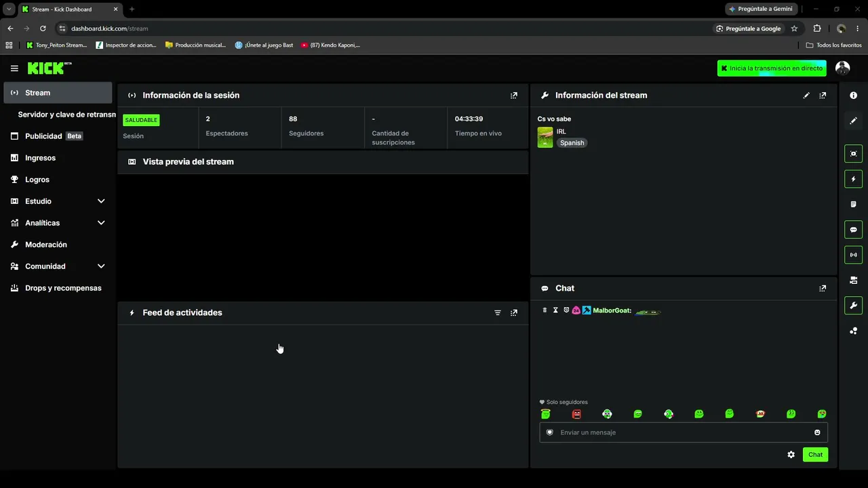Pop out the Chat panel
Screen dimensions: 868x488
tap(823, 288)
